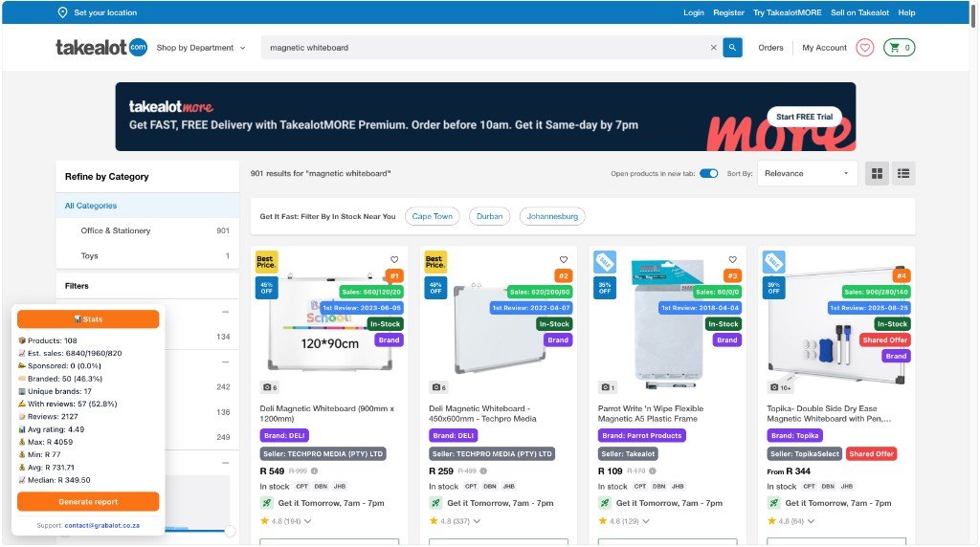Add Parrot Write 'n Wipe to wishlist

(x=732, y=260)
